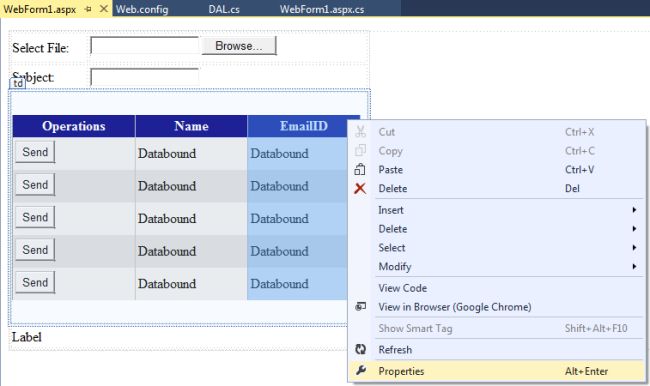Viewport: 650px width, 386px height.
Task: Expand the Delete submenu arrow
Action: (x=634, y=228)
